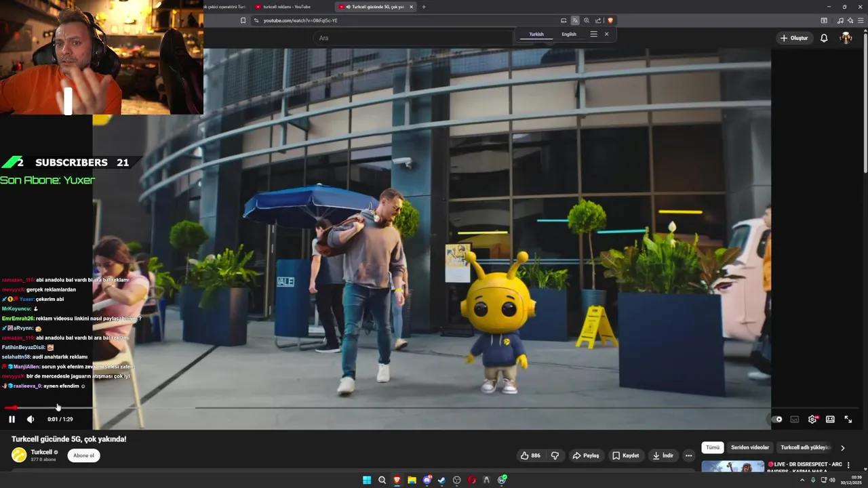Viewport: 868px width, 488px height.
Task: Click the youtube.com address bar URL
Action: coord(300,20)
